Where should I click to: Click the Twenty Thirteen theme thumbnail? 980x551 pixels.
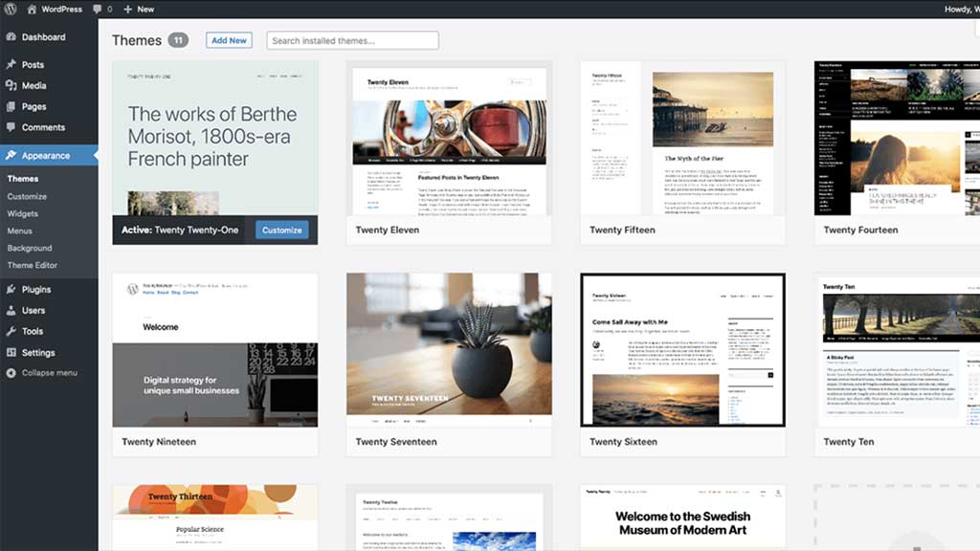coord(215,518)
